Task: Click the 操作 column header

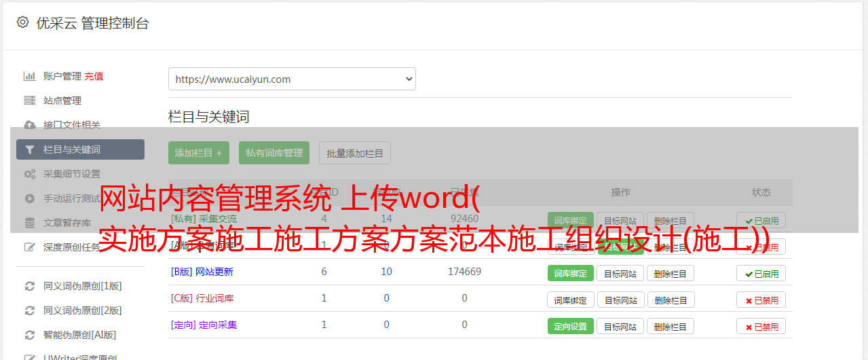Action: pyautogui.click(x=620, y=192)
